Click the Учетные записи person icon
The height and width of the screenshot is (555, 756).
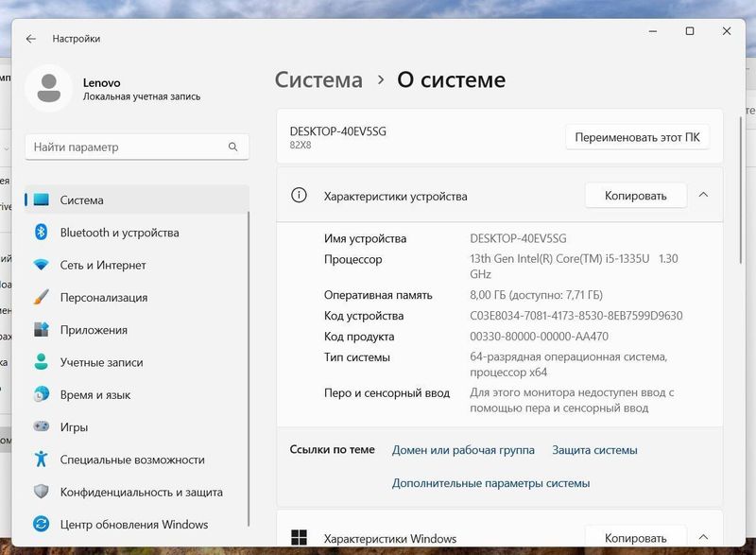(x=41, y=362)
